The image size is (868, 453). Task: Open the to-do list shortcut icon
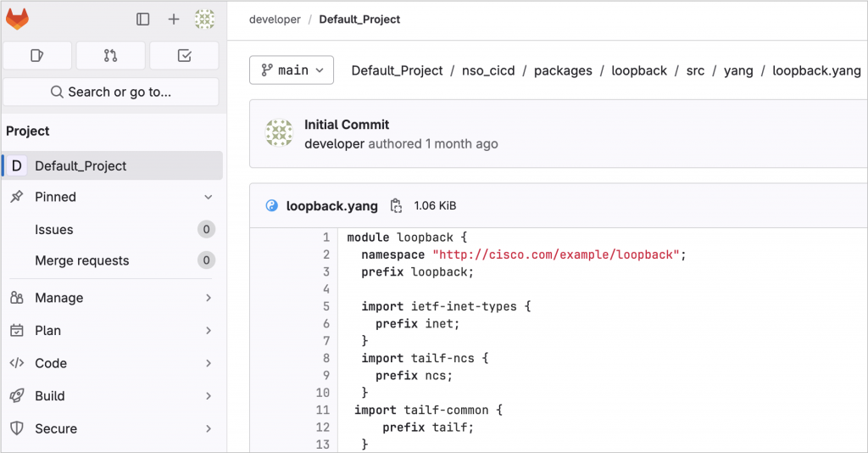click(x=184, y=55)
